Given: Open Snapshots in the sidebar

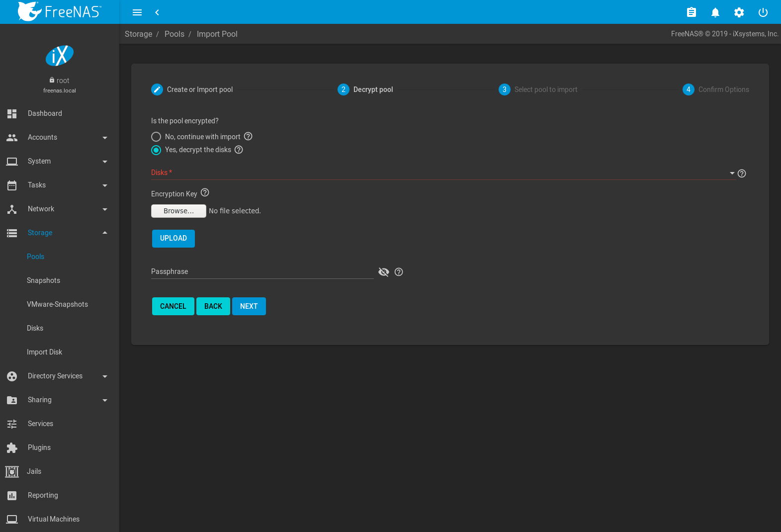Looking at the screenshot, I should click(43, 280).
